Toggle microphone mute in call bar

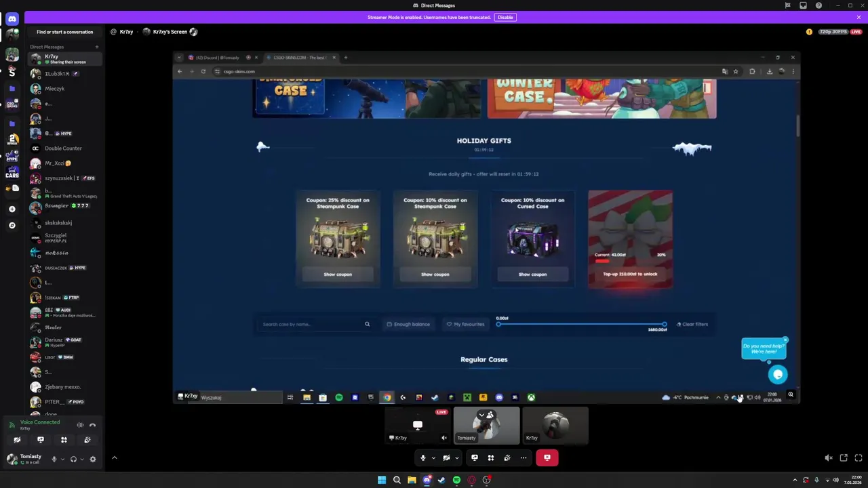422,457
